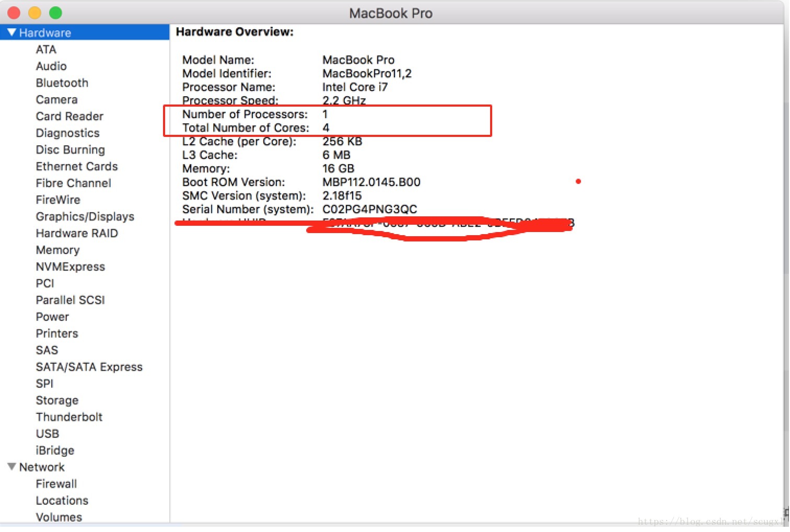The height and width of the screenshot is (532, 790).
Task: Click the Hardware Overview heading
Action: 235,32
